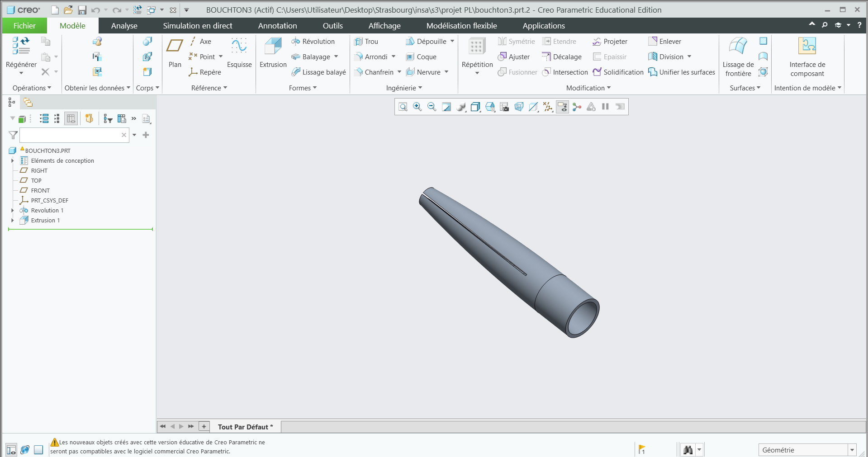Click the Révolution tool in Formes
This screenshot has width=868, height=457.
313,42
